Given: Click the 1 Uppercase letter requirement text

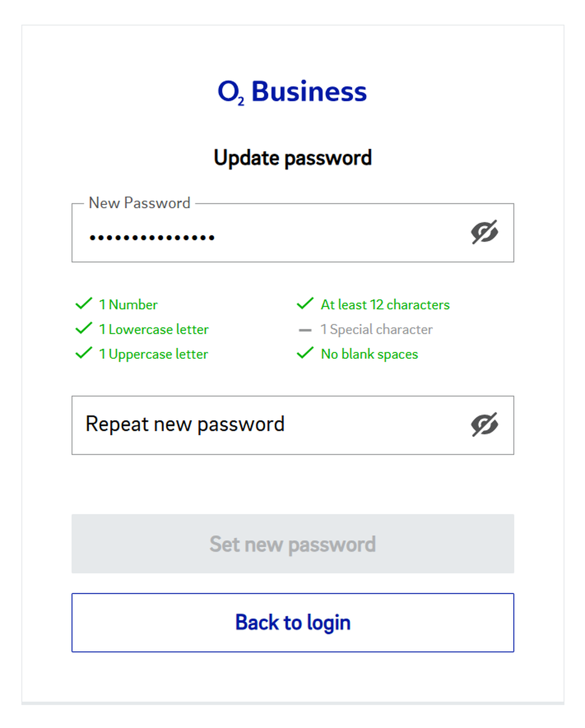Looking at the screenshot, I should pyautogui.click(x=153, y=354).
